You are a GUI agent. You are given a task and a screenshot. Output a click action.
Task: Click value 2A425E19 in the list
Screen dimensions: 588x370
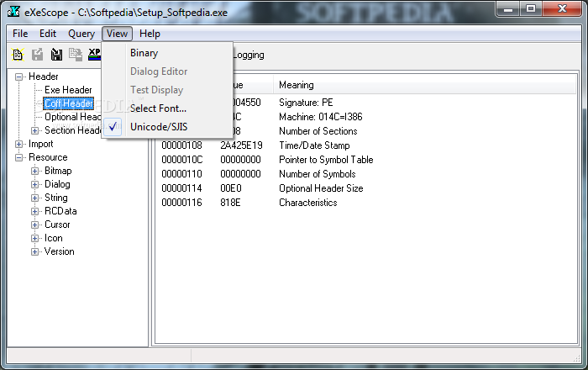242,145
